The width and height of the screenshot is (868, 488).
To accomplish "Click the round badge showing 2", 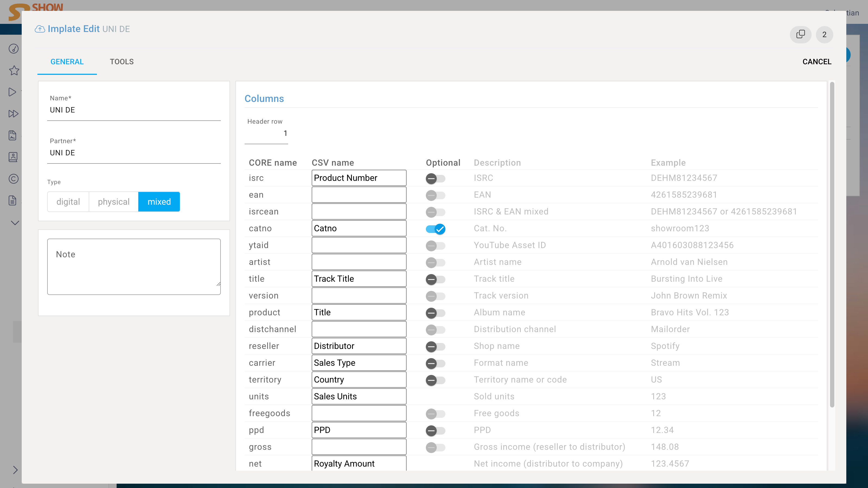I will click(x=824, y=34).
